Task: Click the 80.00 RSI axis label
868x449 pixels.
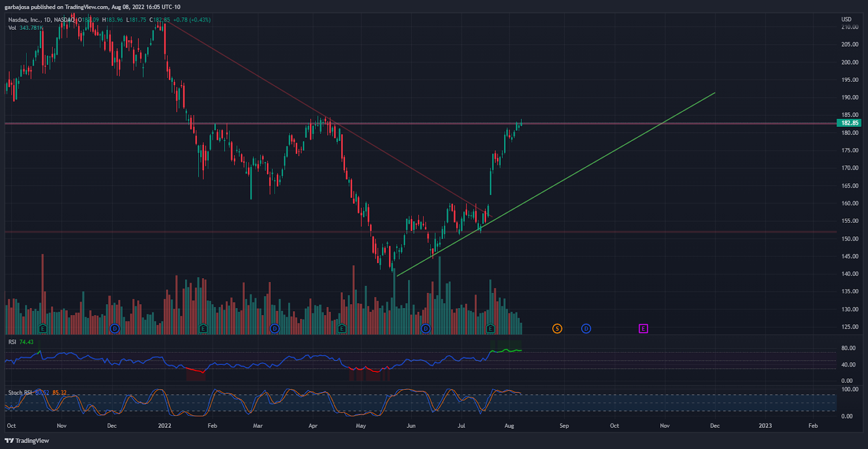Action: [848, 348]
